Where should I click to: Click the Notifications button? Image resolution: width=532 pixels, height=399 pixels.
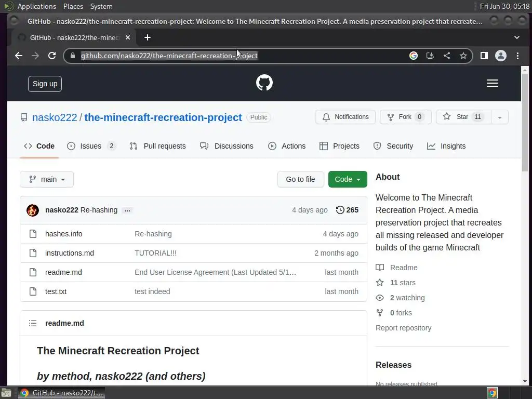345,117
